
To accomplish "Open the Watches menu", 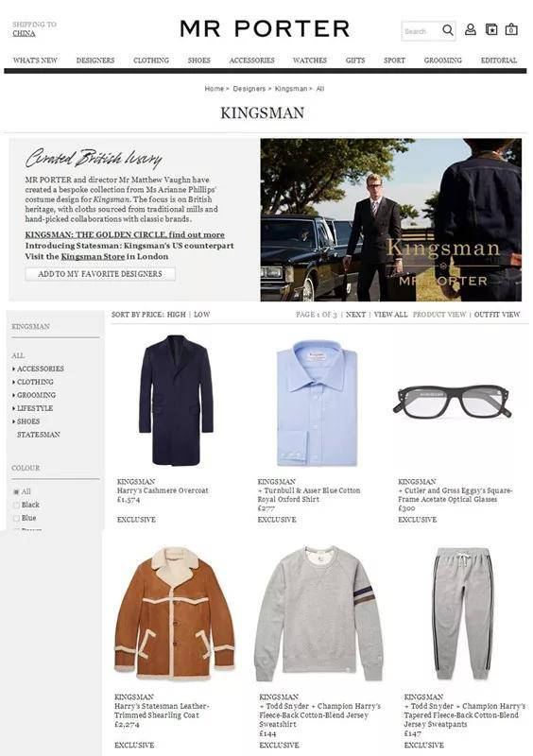I will [x=310, y=60].
